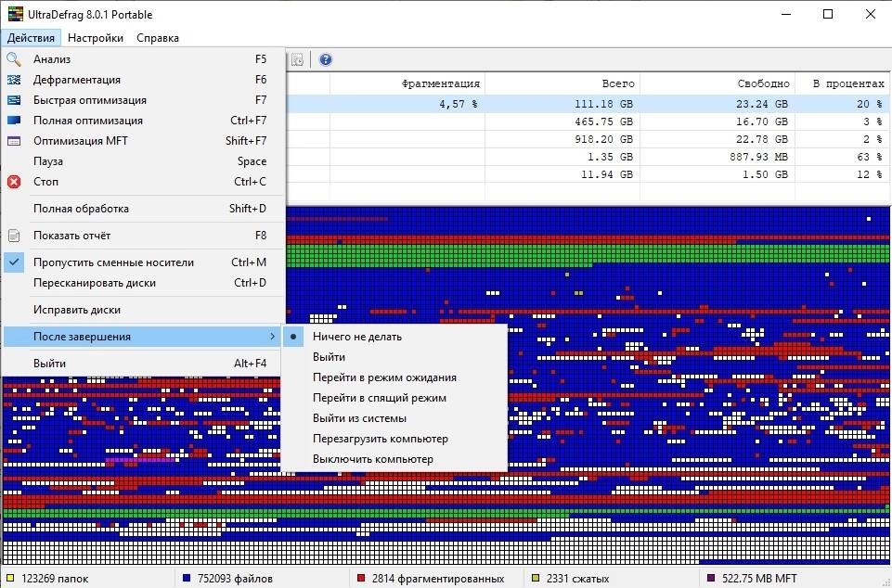Screen dimensions: 892x588
Task: Click the 'Всего' column header
Action: click(x=562, y=83)
